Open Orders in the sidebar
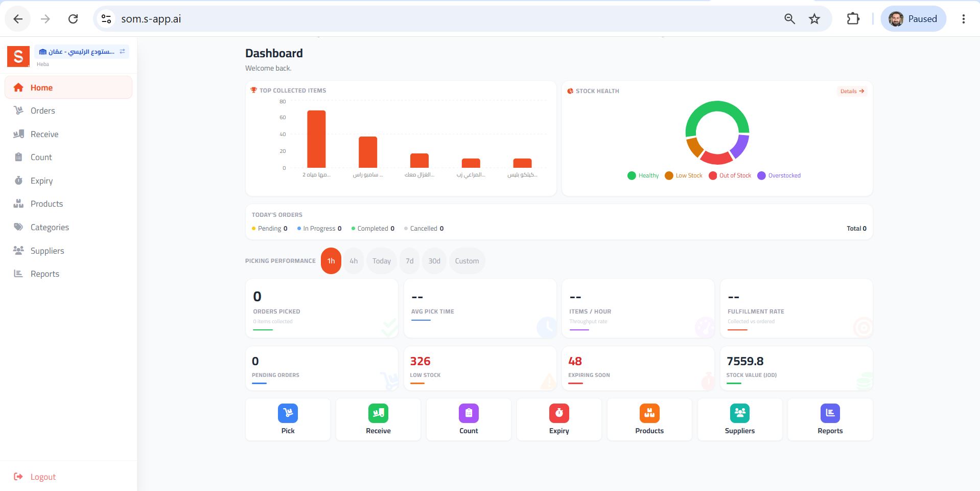This screenshot has height=491, width=980. coord(68,110)
